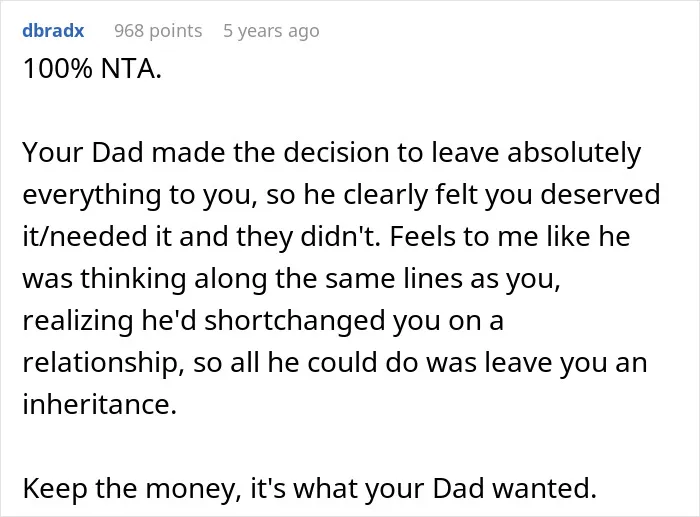Click the line starting it/needed it
700x517 pixels.
[x=326, y=237]
